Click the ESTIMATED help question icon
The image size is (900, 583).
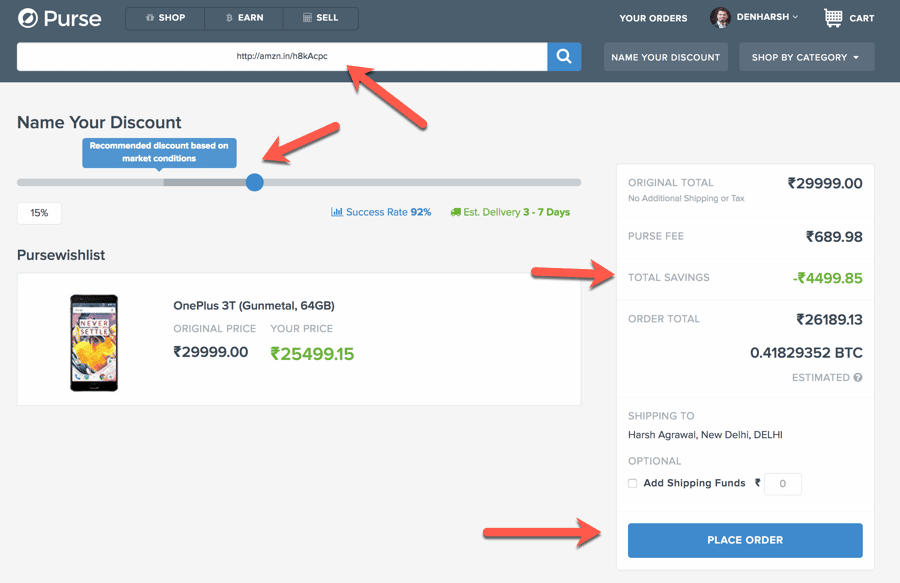(x=858, y=378)
